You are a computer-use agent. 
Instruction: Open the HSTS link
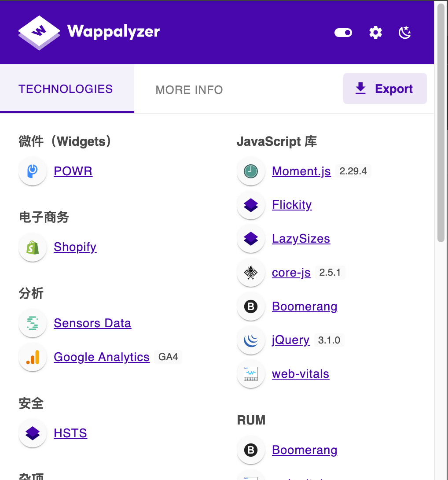[70, 433]
